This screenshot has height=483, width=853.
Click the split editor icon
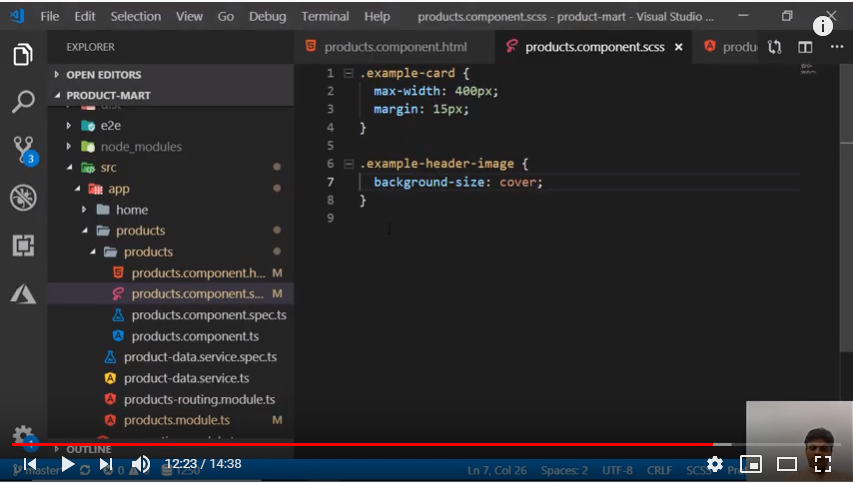805,47
